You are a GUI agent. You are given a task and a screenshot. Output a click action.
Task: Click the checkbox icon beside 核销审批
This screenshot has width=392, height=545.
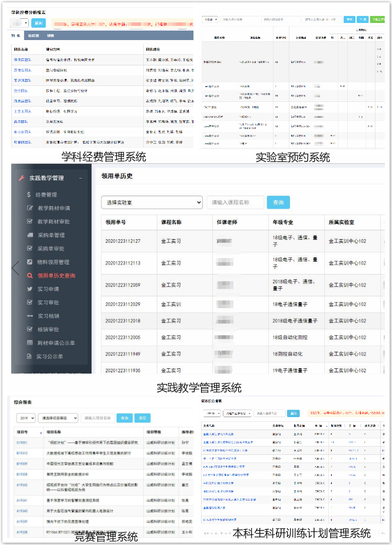tap(29, 329)
